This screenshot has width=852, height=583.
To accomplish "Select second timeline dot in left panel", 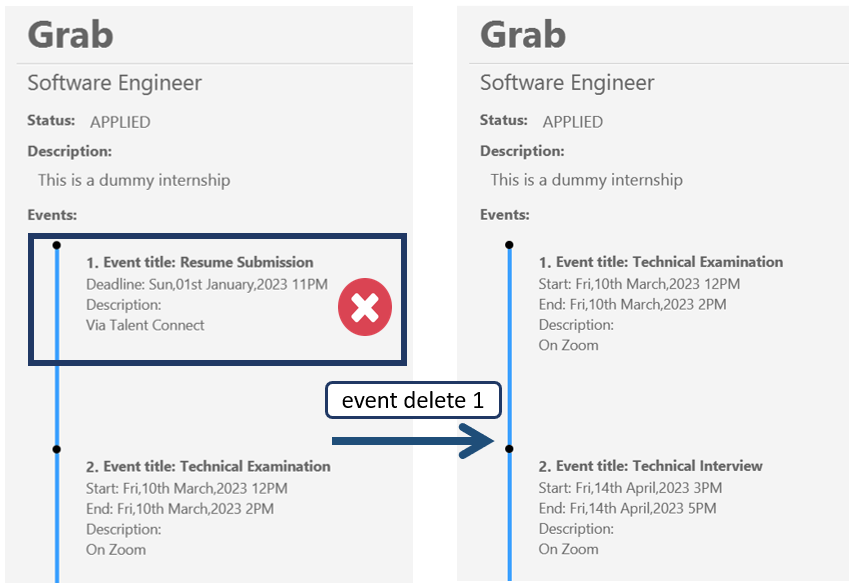I will point(57,449).
